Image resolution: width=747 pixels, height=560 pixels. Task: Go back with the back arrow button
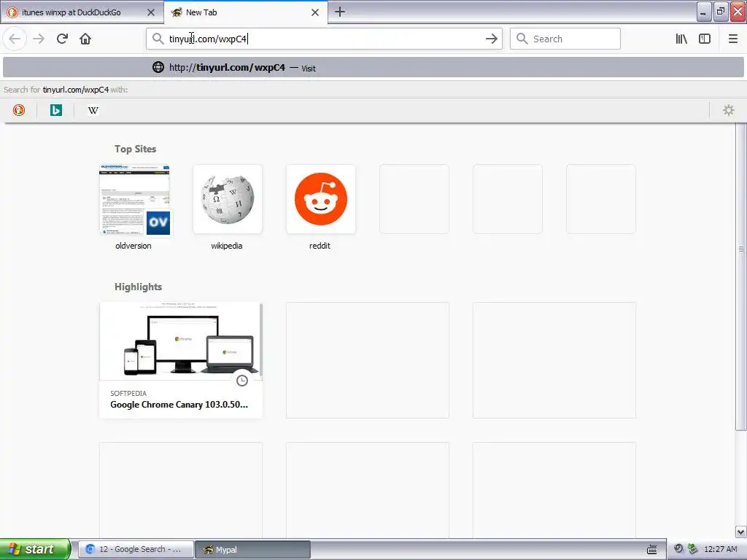pos(15,39)
